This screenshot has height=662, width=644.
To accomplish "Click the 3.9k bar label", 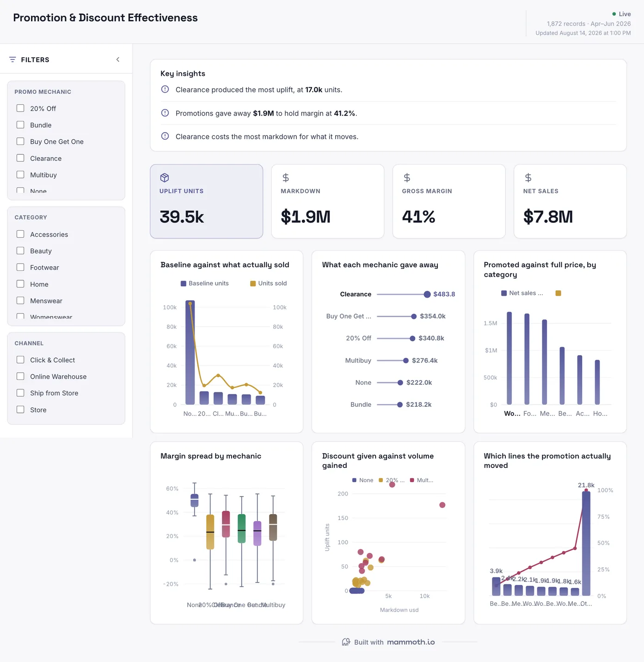I will (496, 571).
